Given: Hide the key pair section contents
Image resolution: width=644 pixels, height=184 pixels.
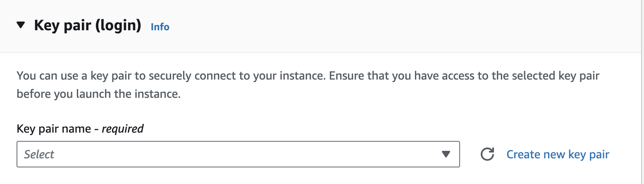Looking at the screenshot, I should (21, 26).
